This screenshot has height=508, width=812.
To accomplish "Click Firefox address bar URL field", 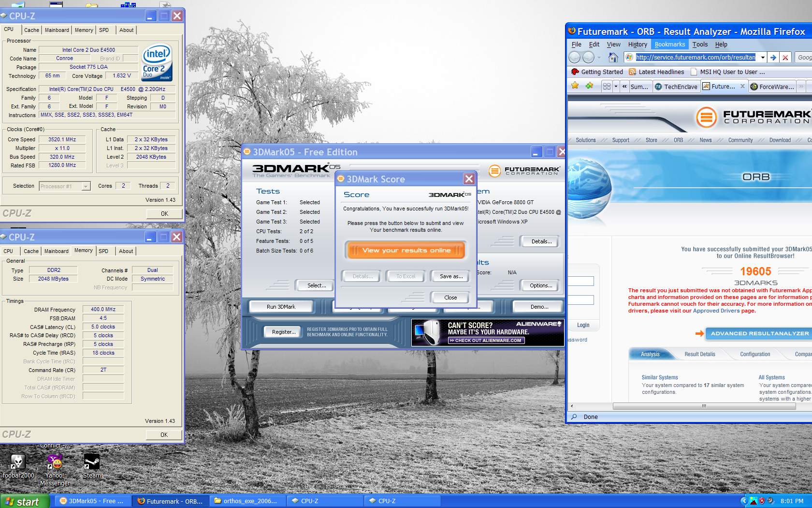I will pyautogui.click(x=696, y=58).
